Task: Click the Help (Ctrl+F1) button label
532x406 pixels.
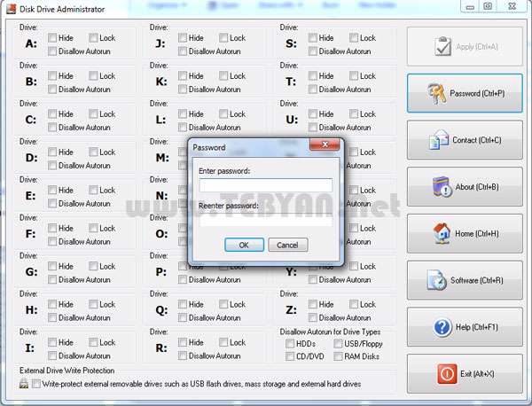Action: click(477, 327)
